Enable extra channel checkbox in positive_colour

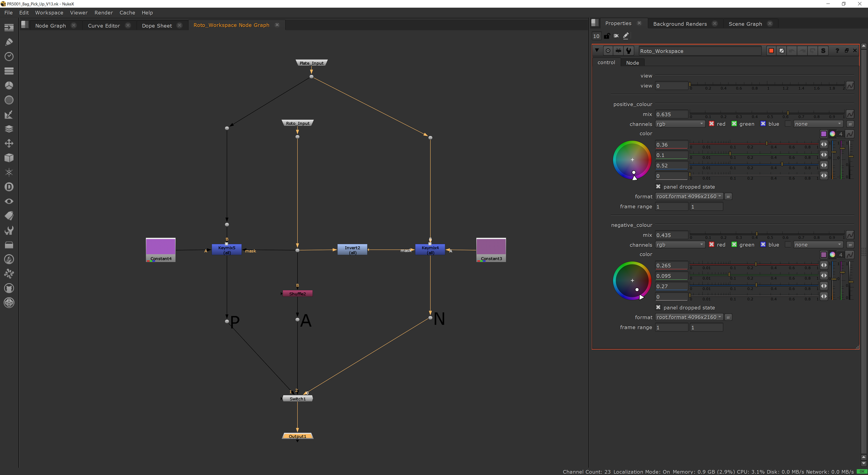(788, 124)
